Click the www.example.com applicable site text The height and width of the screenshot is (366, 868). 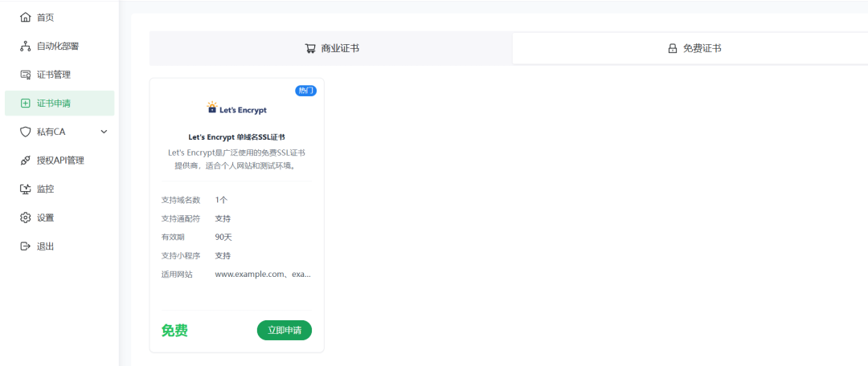[263, 274]
